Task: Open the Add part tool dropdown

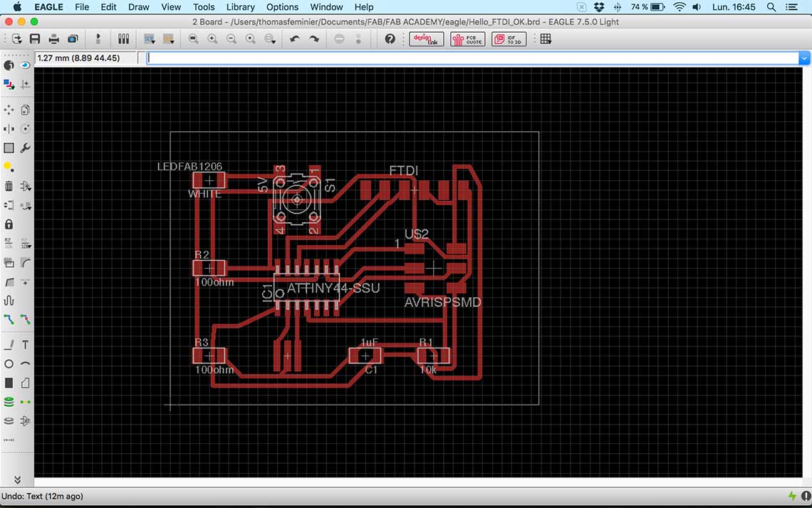Action: click(x=26, y=186)
